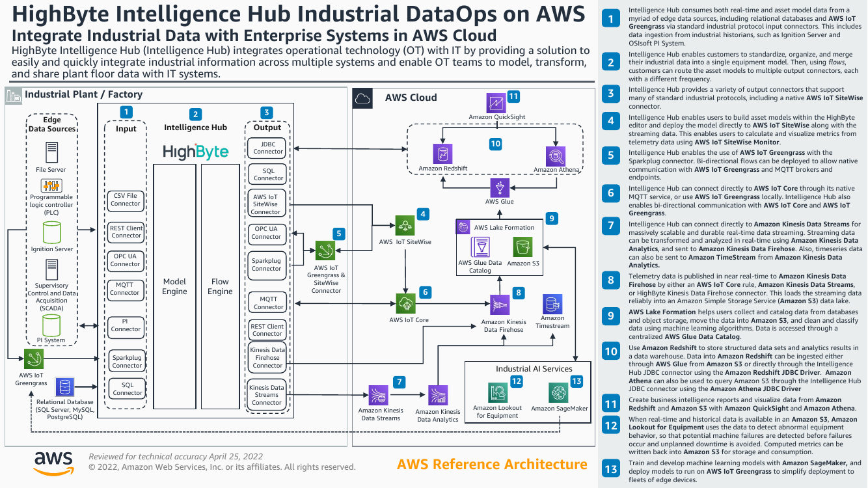Click the HighByte logo
Viewport: 868px width, 488px height.
coord(195,152)
